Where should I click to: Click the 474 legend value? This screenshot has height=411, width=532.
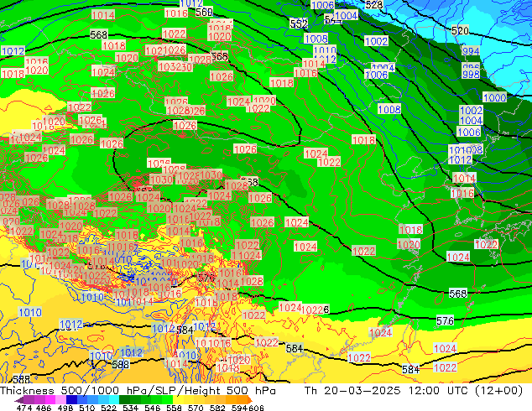coord(24,408)
